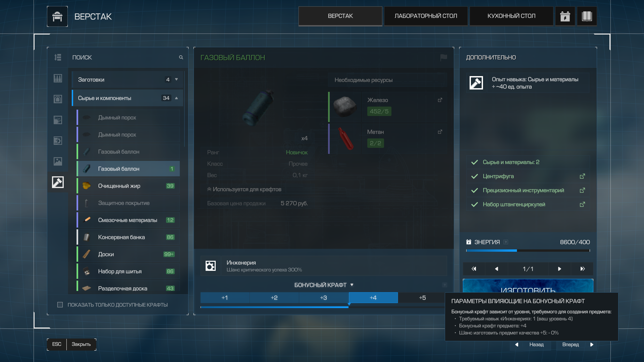The width and height of the screenshot is (644, 362).
Task: Select the armor category sidebar icon
Action: [x=58, y=99]
